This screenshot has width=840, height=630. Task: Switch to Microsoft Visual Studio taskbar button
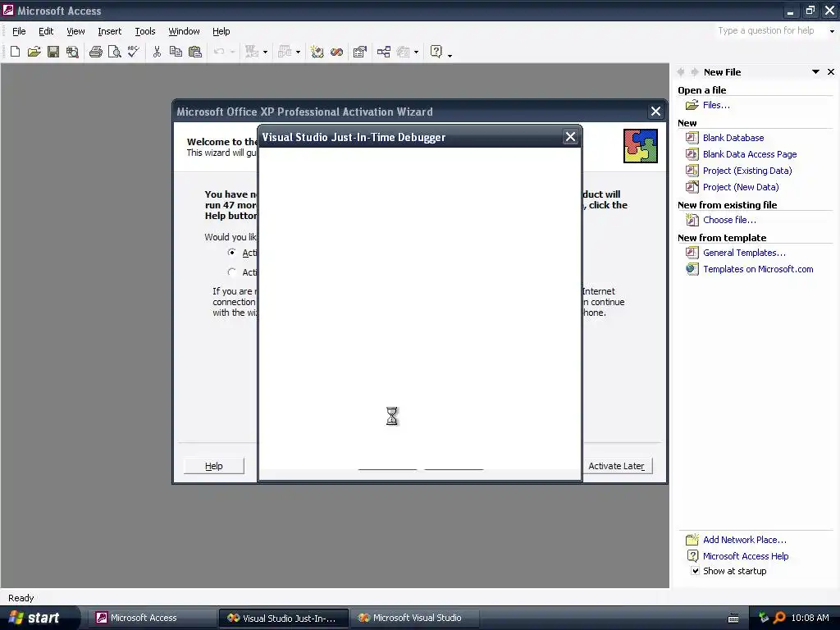point(416,618)
